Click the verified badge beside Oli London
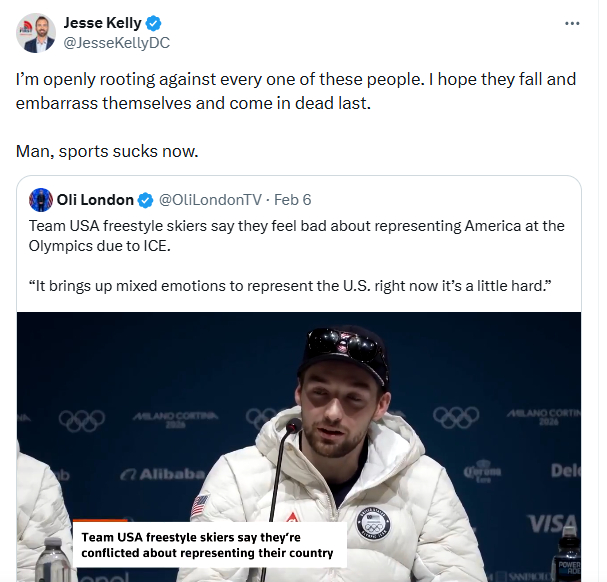The height and width of the screenshot is (582, 607). [146, 199]
